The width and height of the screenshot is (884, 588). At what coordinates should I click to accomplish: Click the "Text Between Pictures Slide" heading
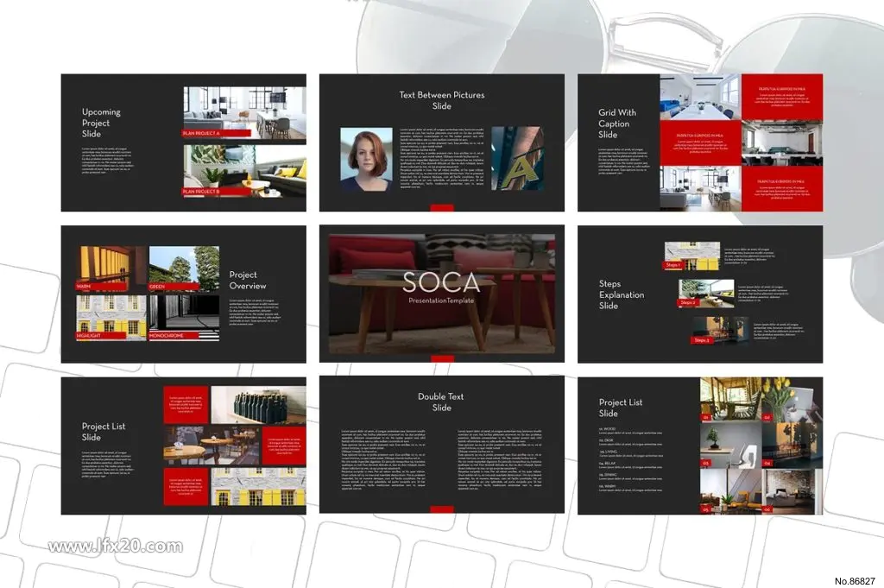click(441, 100)
